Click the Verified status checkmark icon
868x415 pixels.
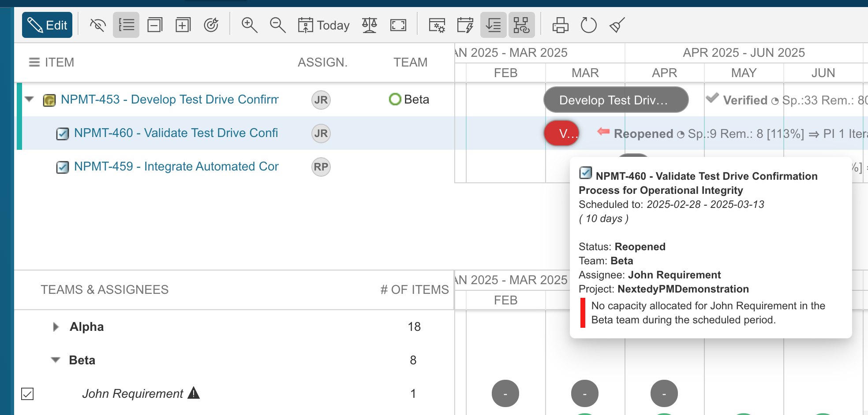[712, 98]
